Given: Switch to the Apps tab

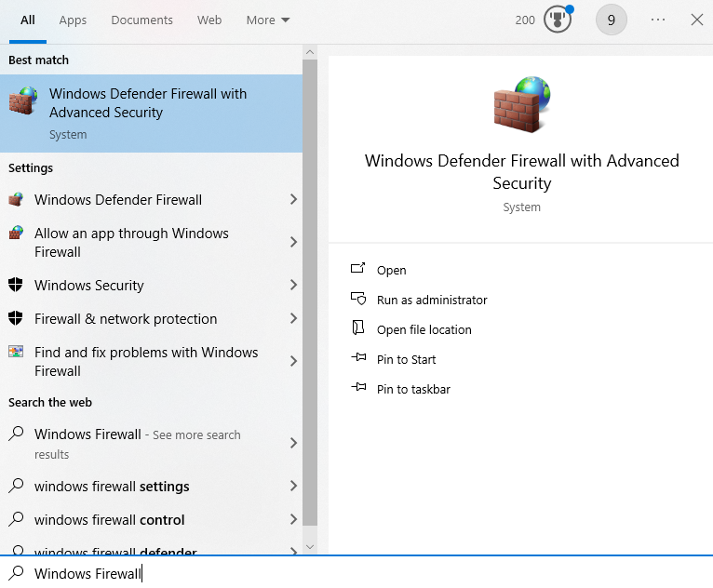Looking at the screenshot, I should click(x=73, y=20).
